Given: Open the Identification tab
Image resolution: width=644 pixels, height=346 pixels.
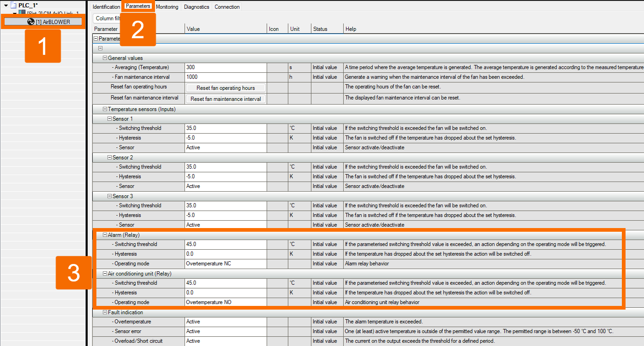Looking at the screenshot, I should (106, 7).
